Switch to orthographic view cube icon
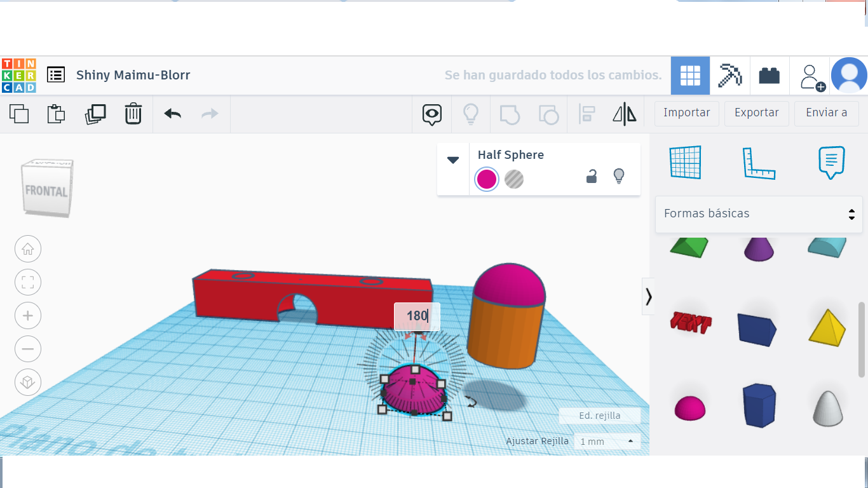The height and width of the screenshot is (488, 868). click(28, 383)
